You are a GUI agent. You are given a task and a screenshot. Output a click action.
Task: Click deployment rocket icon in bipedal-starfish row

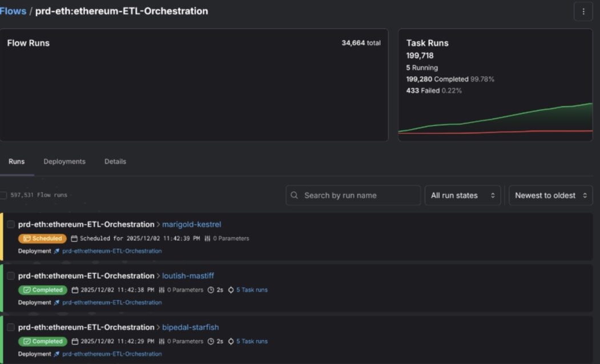pos(57,354)
